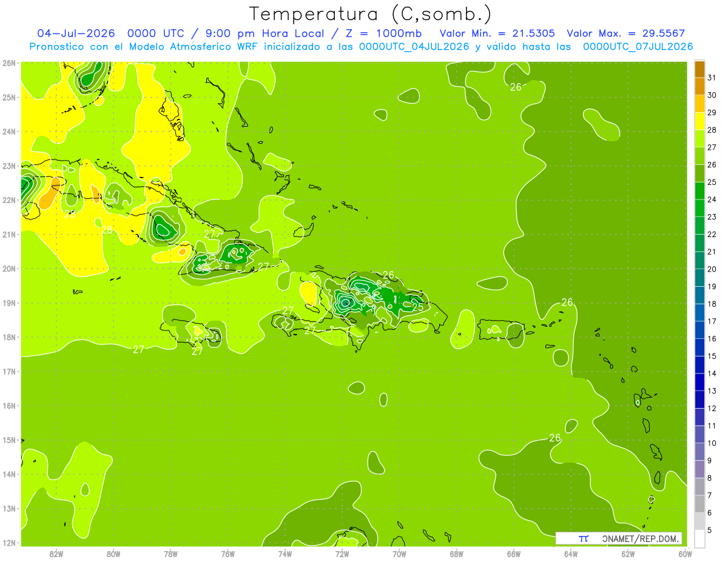Viewport: 728px width, 562px height.
Task: Click the brown-orange swatch above 31
Action: (699, 69)
